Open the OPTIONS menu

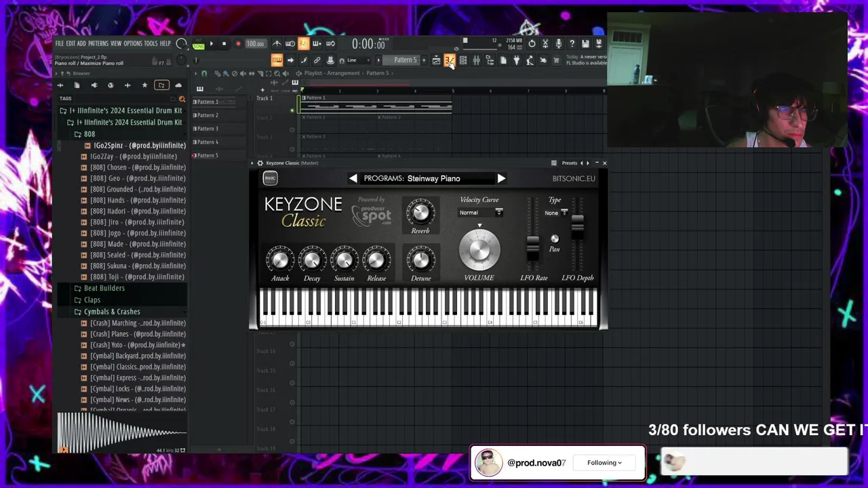(133, 43)
